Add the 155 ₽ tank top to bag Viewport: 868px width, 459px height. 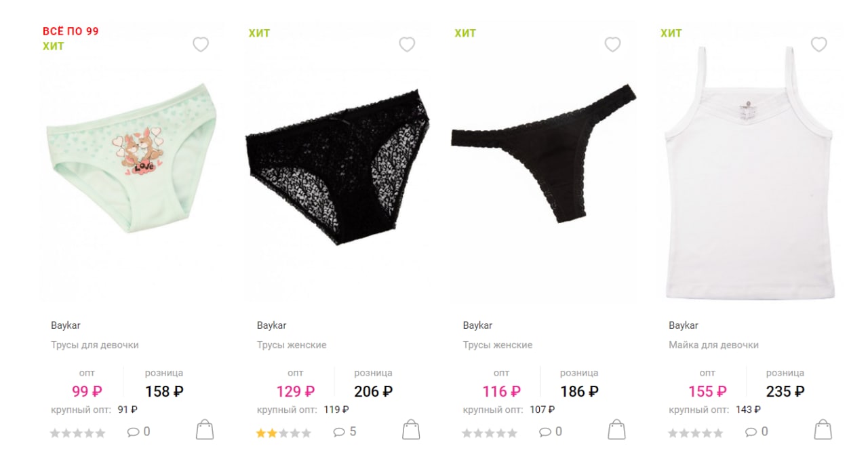823,430
